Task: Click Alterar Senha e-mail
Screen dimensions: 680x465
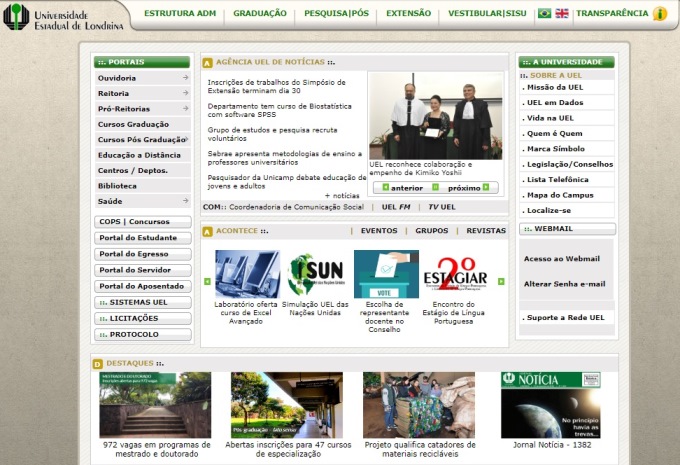Action: (565, 284)
